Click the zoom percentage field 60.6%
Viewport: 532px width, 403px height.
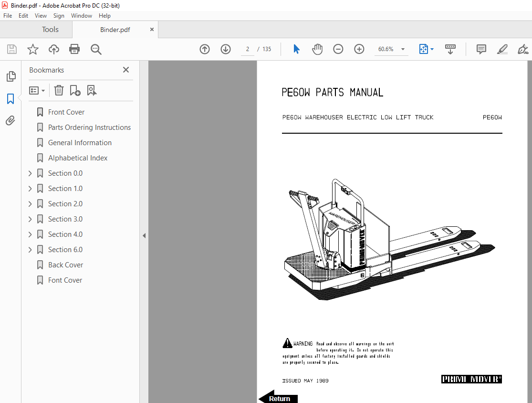[x=386, y=49]
